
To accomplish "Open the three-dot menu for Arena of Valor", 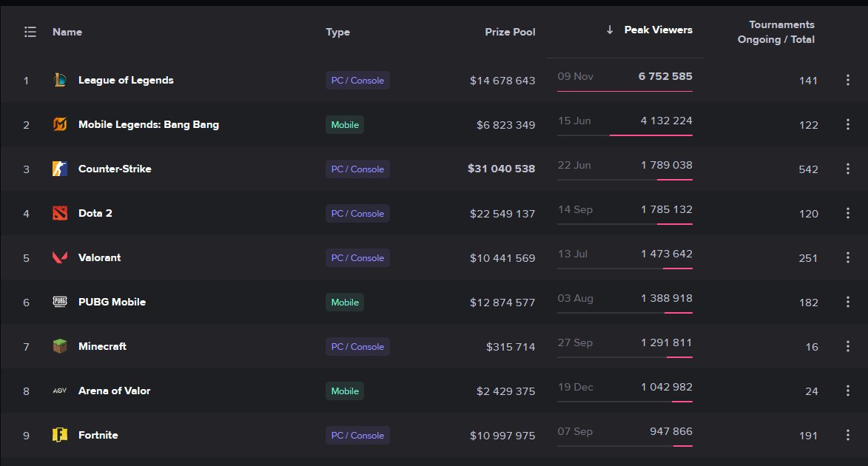I will pos(847,391).
